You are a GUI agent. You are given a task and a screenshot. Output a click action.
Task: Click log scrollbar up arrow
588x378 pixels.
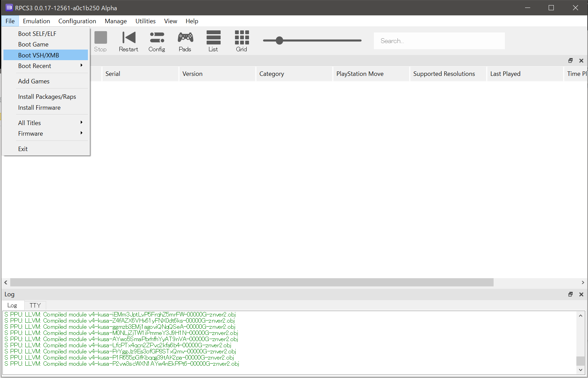click(580, 315)
